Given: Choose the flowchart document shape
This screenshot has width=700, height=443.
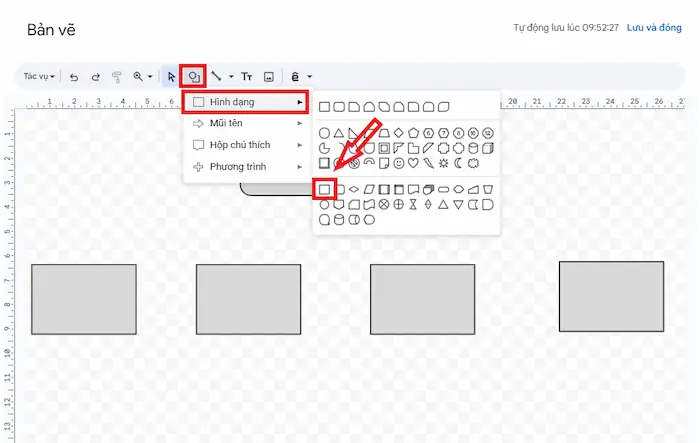Looking at the screenshot, I should coord(413,189).
